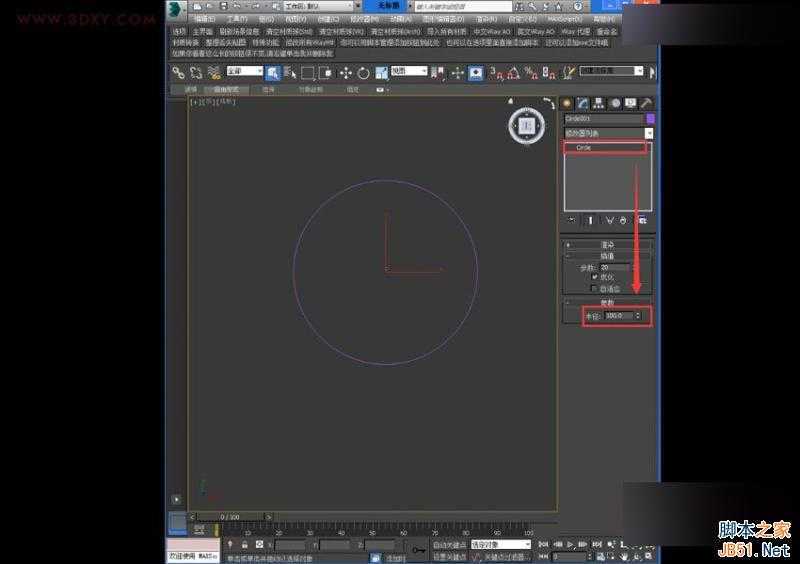Click the Save File icon in quick access toolbar
Image resolution: width=800 pixels, height=564 pixels.
tap(223, 6)
